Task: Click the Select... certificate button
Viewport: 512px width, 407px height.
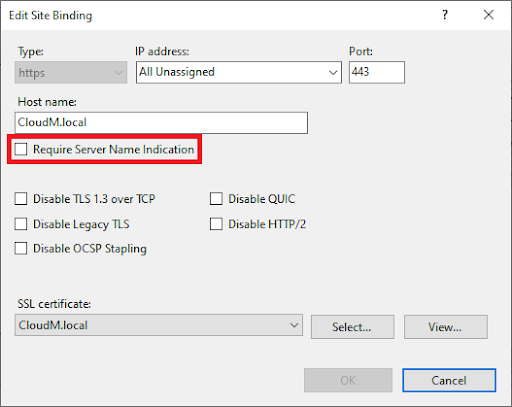Action: coord(352,327)
